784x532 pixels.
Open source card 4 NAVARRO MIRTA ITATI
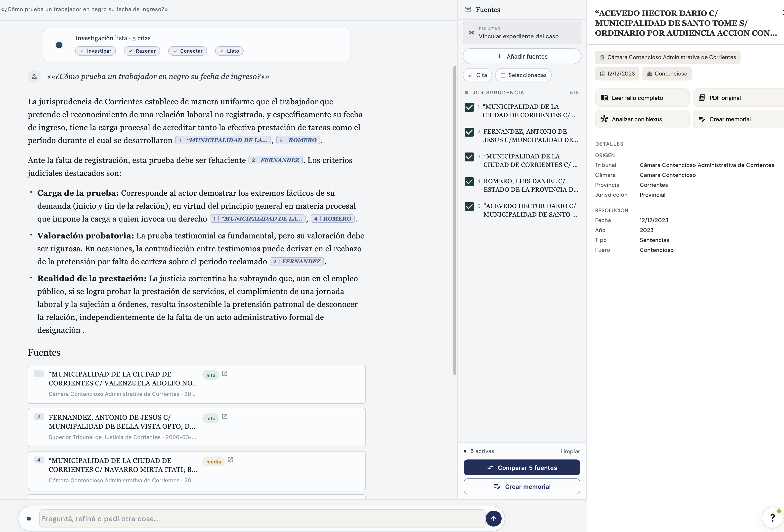tap(197, 470)
